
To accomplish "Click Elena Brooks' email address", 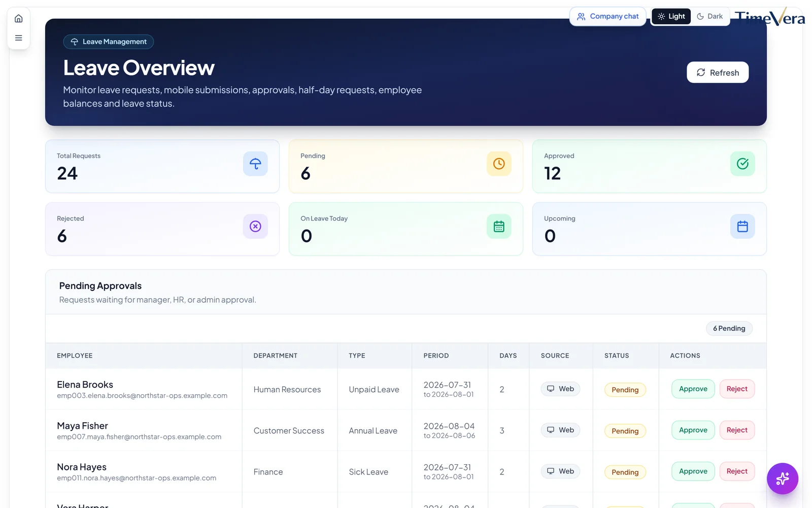I will coord(142,396).
